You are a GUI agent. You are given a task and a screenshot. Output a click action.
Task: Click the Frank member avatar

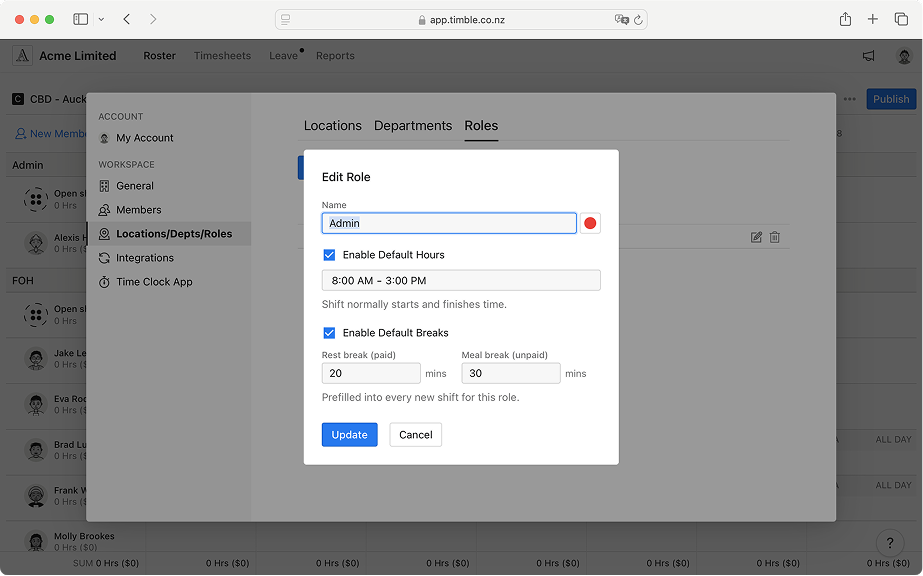click(36, 495)
